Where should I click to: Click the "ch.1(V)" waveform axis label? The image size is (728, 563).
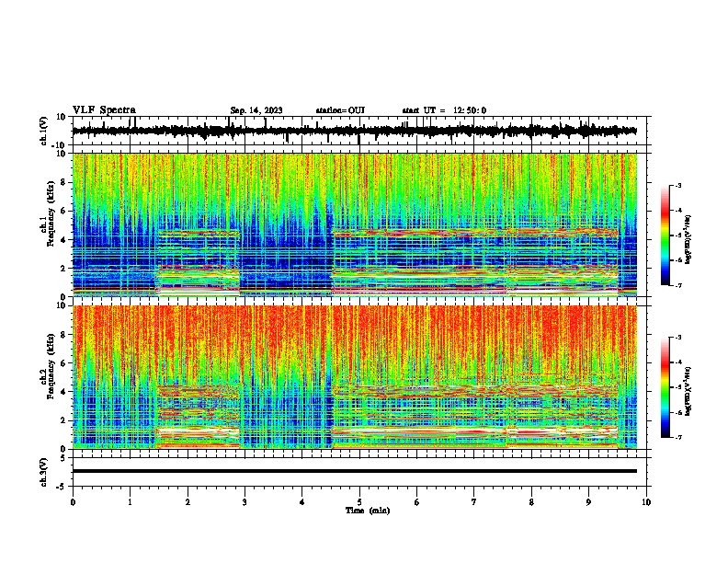click(x=44, y=131)
